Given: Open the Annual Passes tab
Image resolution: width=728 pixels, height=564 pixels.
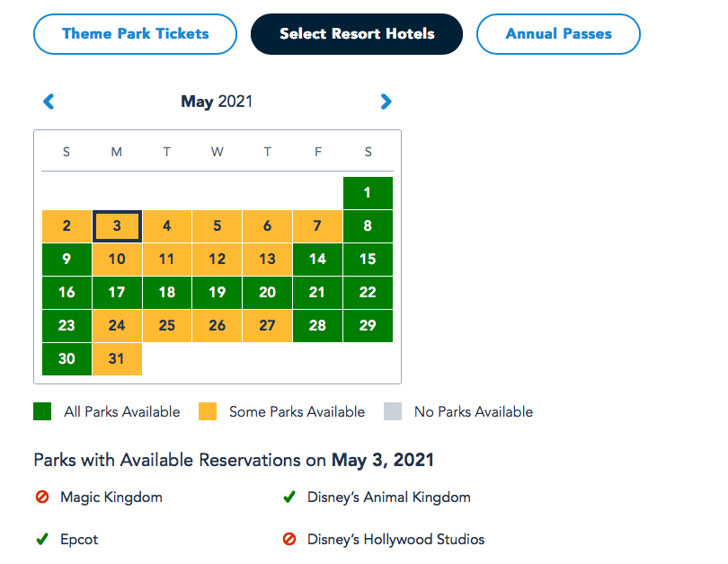Looking at the screenshot, I should pos(558,34).
